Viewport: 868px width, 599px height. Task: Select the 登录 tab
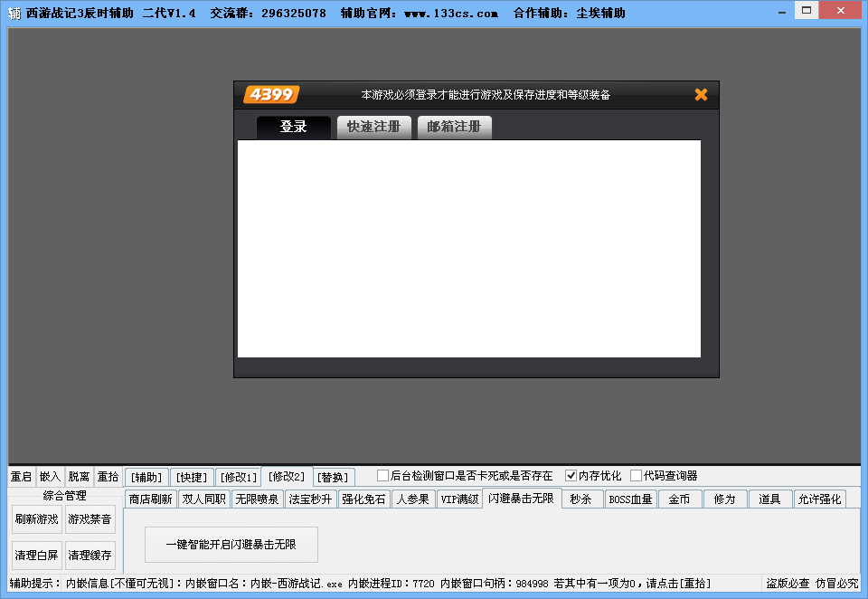(293, 127)
